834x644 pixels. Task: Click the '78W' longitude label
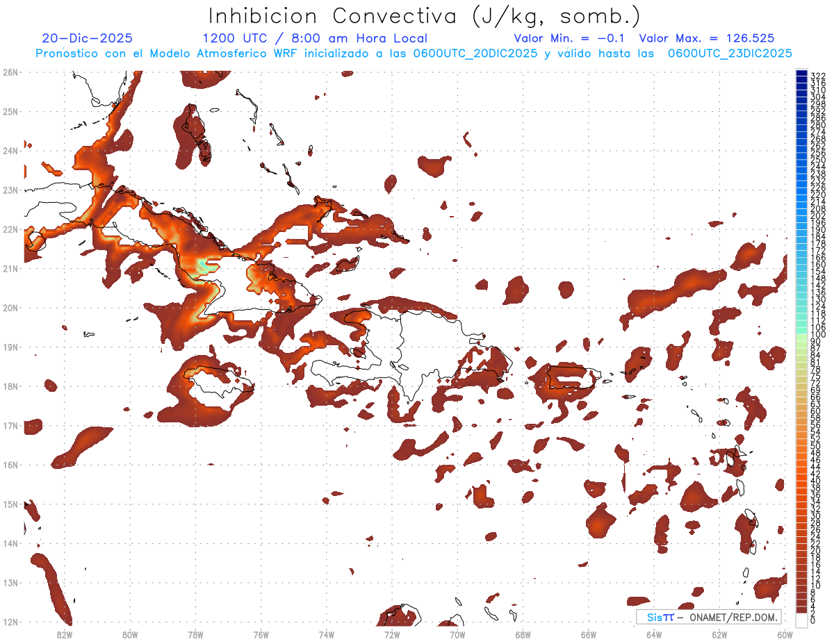[x=195, y=634]
